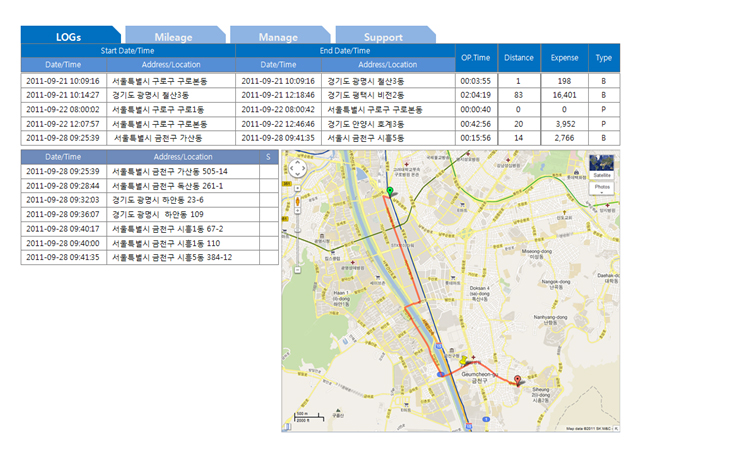
Task: Switch to the Mileage tab
Action: pos(173,37)
